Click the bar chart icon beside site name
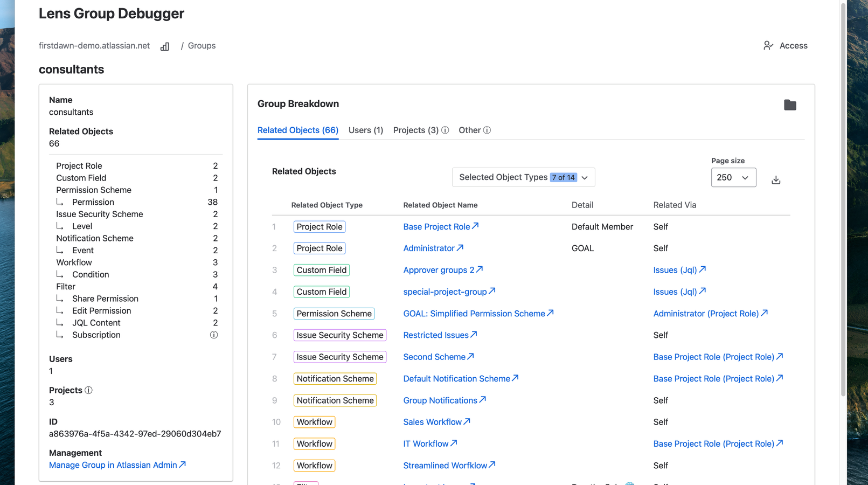The height and width of the screenshot is (485, 868). pos(165,46)
